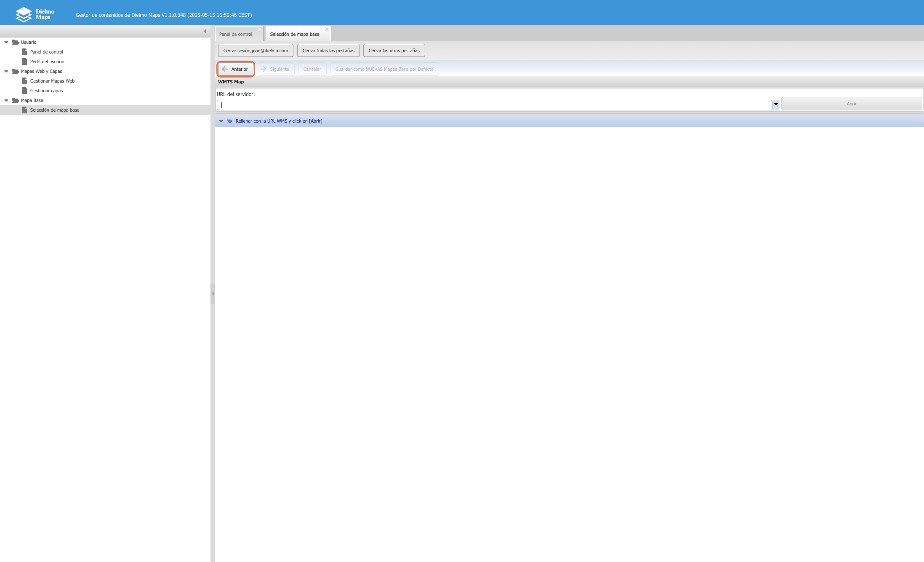Open Gestionar Mapas Web tree item

pyautogui.click(x=52, y=81)
